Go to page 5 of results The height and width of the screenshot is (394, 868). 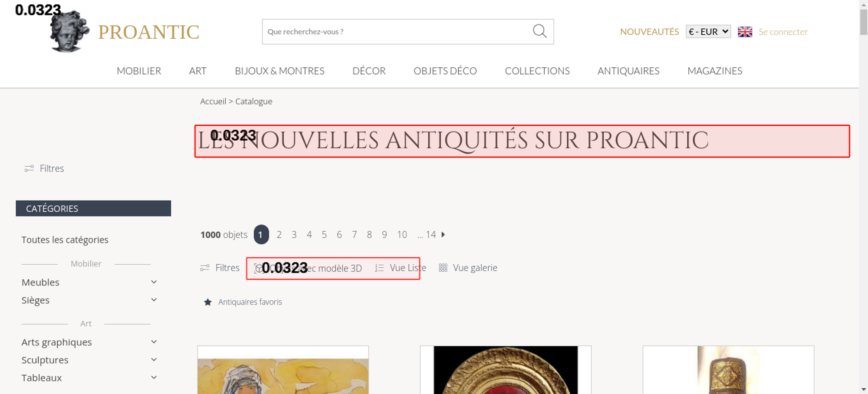tap(324, 235)
